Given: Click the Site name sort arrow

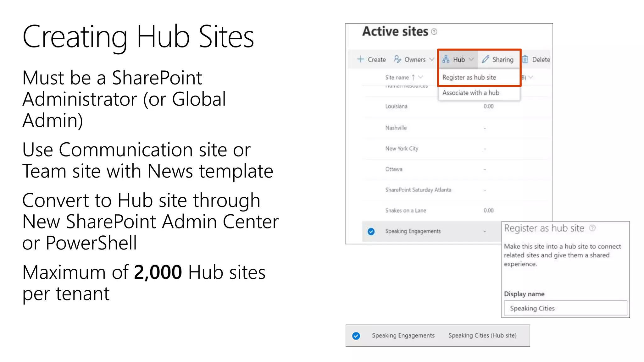Looking at the screenshot, I should (x=413, y=77).
